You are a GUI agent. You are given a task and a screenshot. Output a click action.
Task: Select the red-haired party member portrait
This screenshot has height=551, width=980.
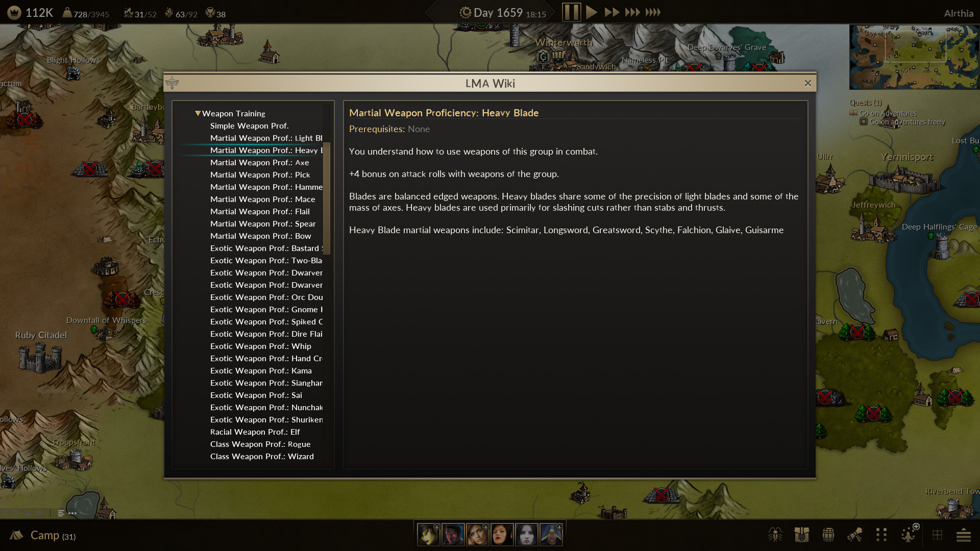(x=502, y=535)
